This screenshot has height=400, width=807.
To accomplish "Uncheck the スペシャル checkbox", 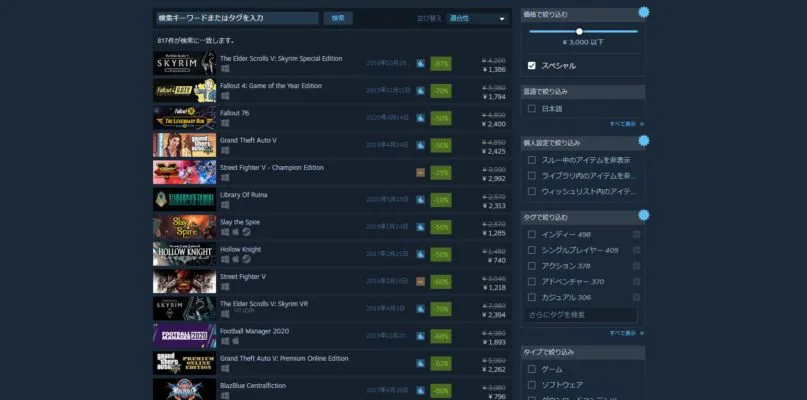I will click(x=532, y=66).
